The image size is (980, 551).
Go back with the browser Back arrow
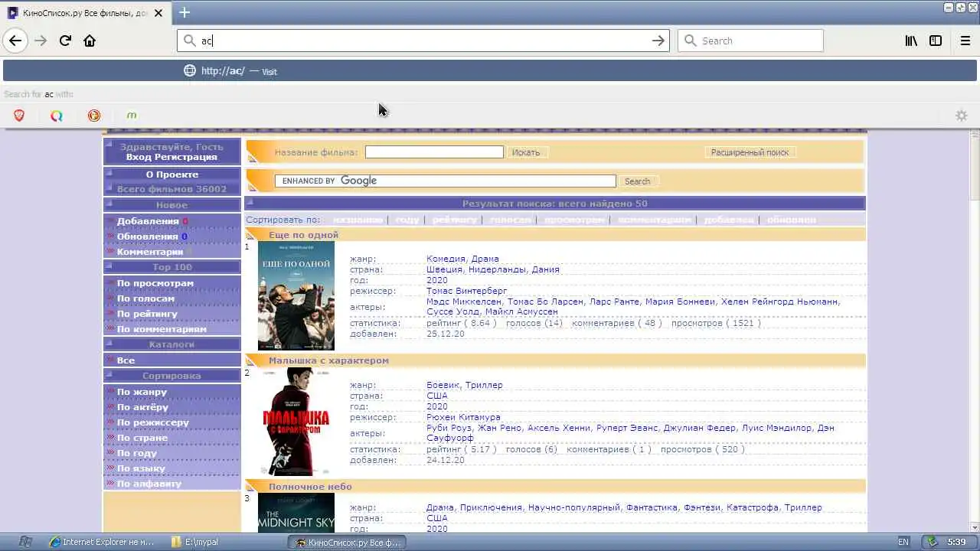15,41
